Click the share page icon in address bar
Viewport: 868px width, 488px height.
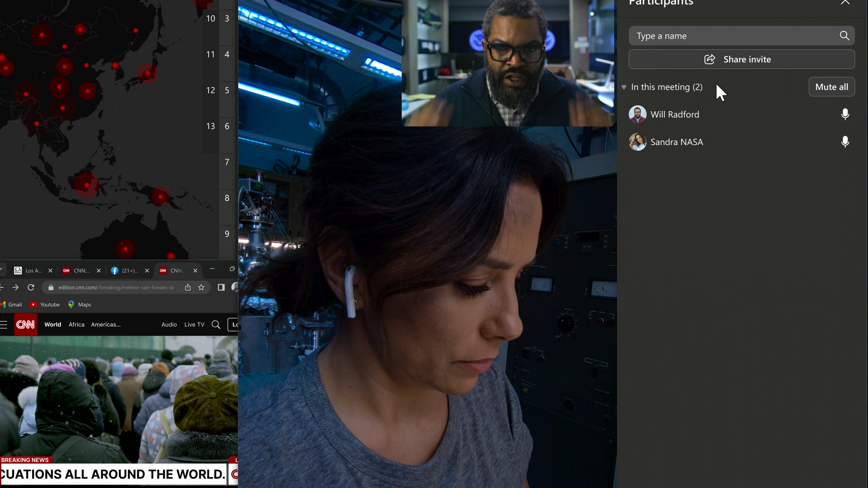[x=188, y=287]
